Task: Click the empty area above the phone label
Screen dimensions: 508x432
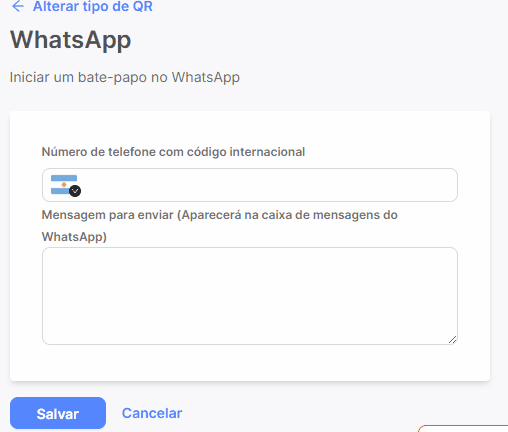Action: [250, 128]
